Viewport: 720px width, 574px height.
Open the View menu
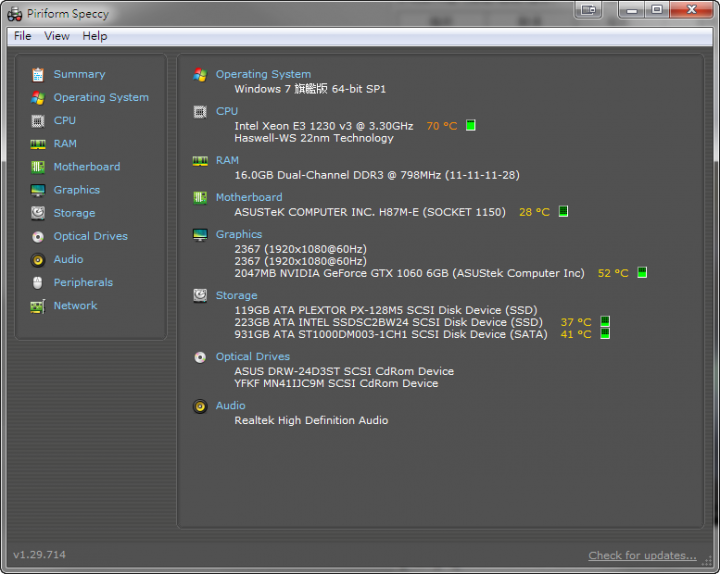coord(57,36)
